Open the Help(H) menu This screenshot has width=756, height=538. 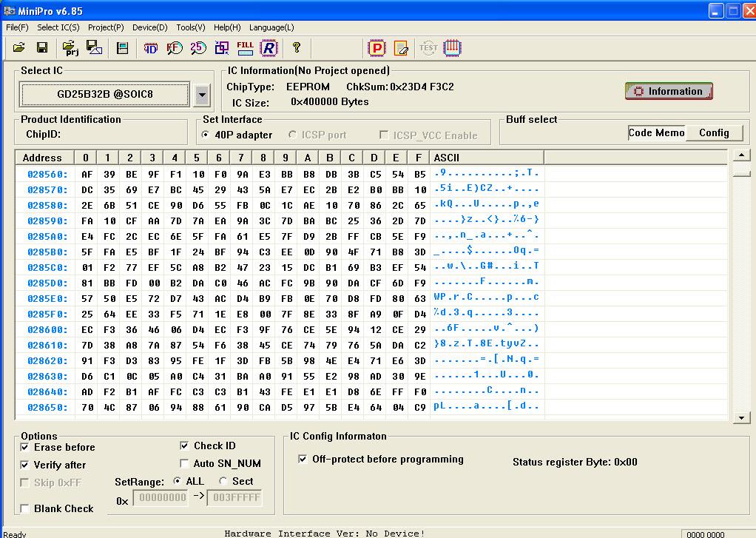tap(227, 27)
